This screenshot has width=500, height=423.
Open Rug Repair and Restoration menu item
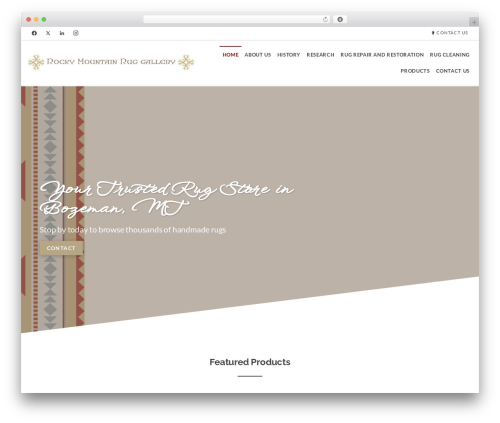point(382,55)
